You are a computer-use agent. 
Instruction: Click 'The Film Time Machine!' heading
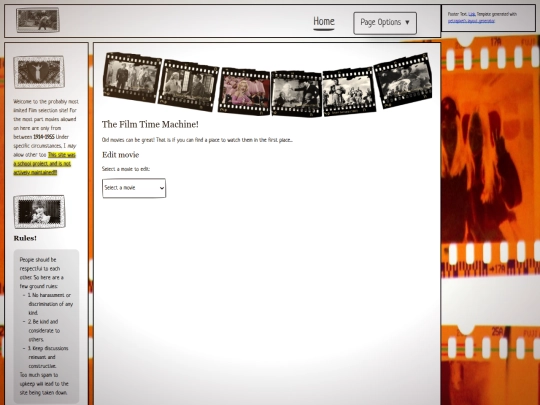point(150,124)
